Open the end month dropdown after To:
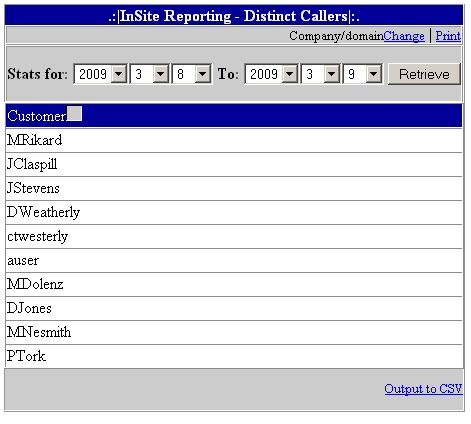 point(320,74)
